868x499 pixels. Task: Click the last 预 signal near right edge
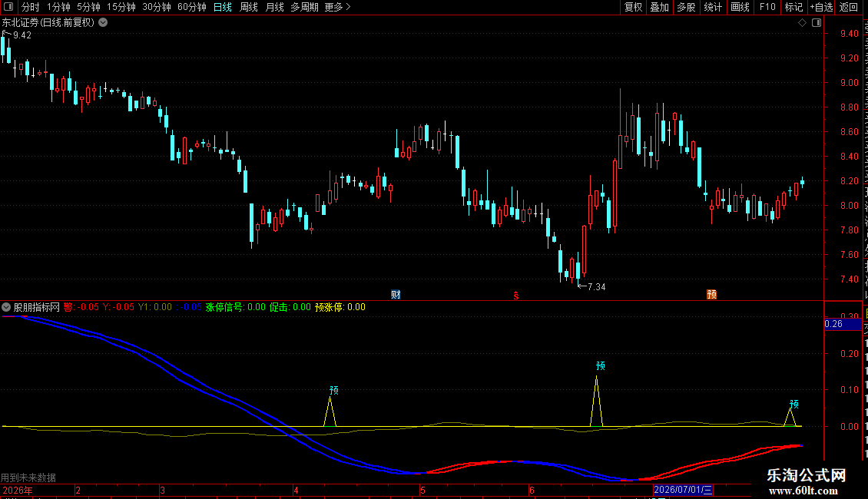(793, 405)
